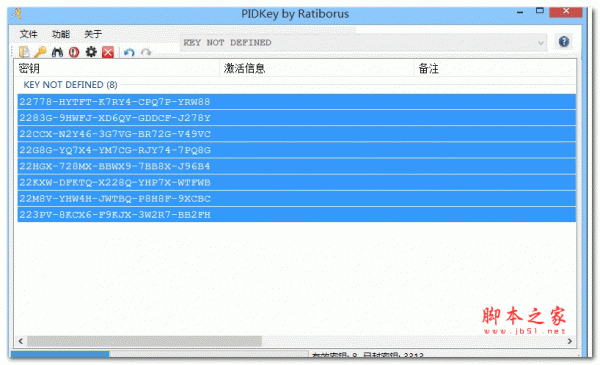Click the yellow key icon in toolbar
600x365 pixels.
(41, 52)
